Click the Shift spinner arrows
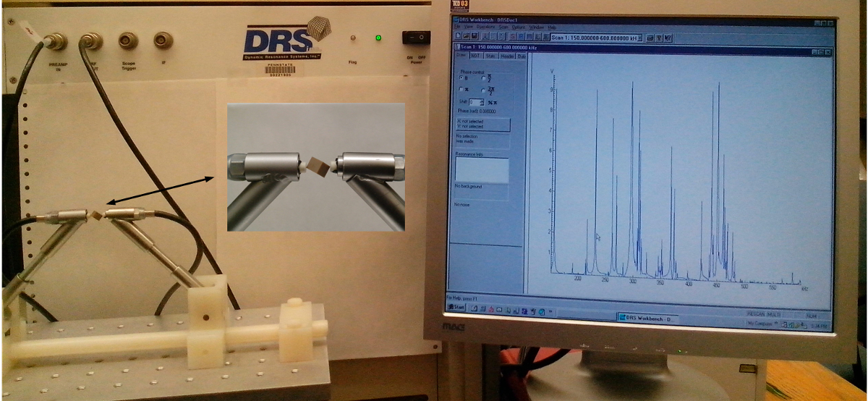Screen dimensions: 868x401 (x=482, y=102)
